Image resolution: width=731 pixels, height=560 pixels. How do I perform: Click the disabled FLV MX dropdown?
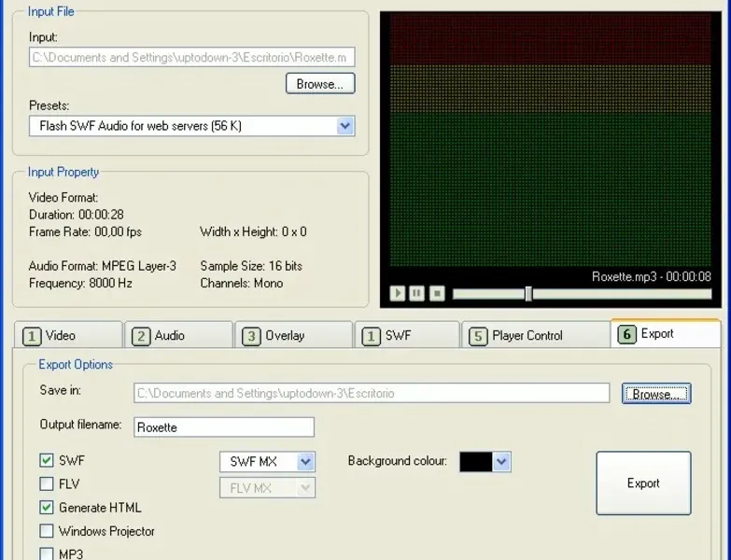[267, 488]
